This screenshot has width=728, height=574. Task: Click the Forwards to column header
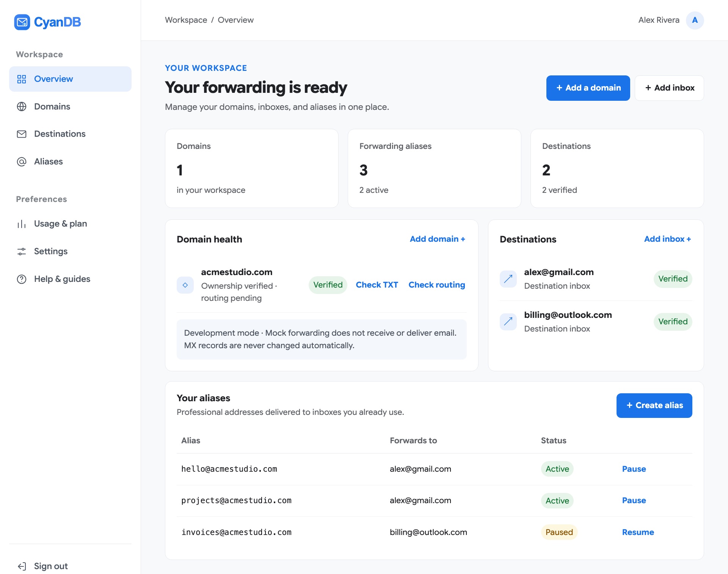(413, 441)
